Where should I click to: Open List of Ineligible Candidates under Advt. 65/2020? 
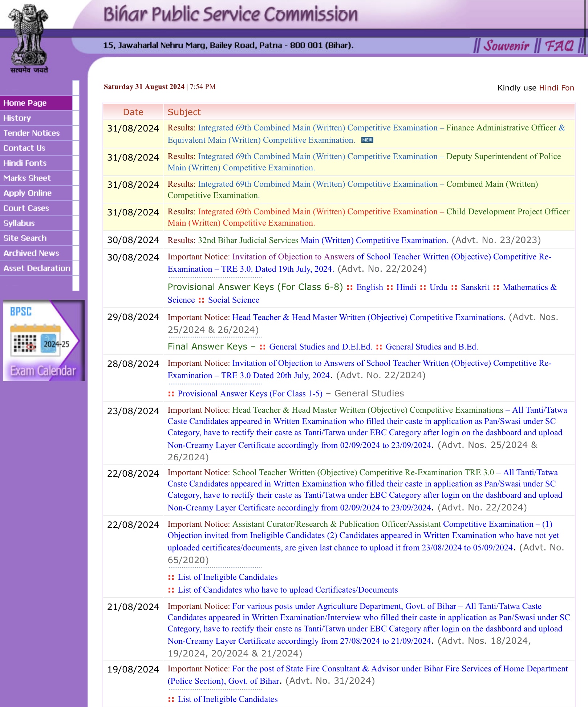click(227, 577)
